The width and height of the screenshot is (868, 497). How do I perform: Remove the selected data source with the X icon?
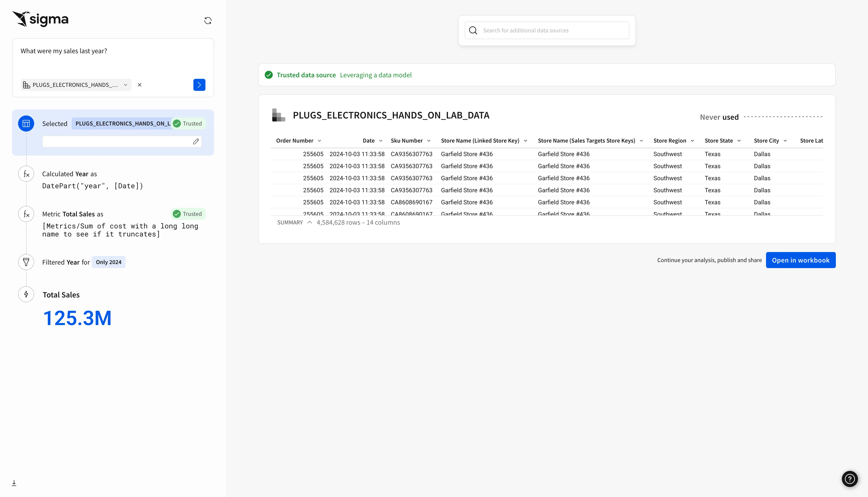tap(139, 85)
